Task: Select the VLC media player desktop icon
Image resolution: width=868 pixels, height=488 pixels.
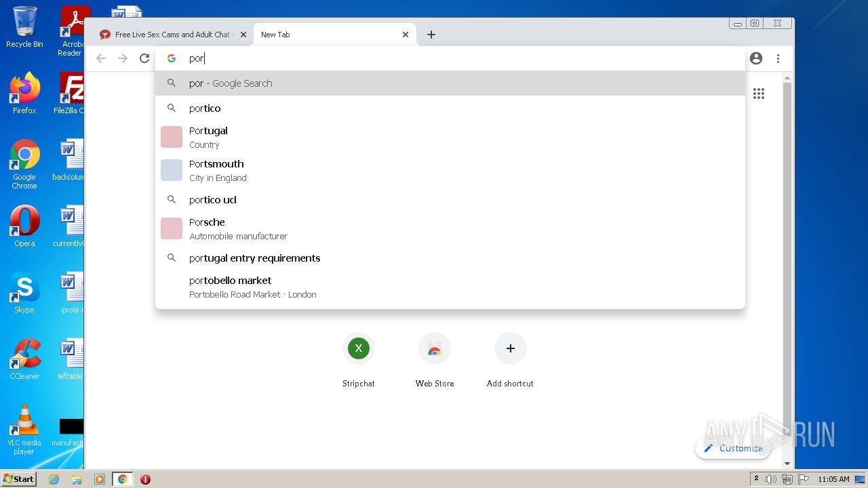Action: pyautogui.click(x=24, y=430)
